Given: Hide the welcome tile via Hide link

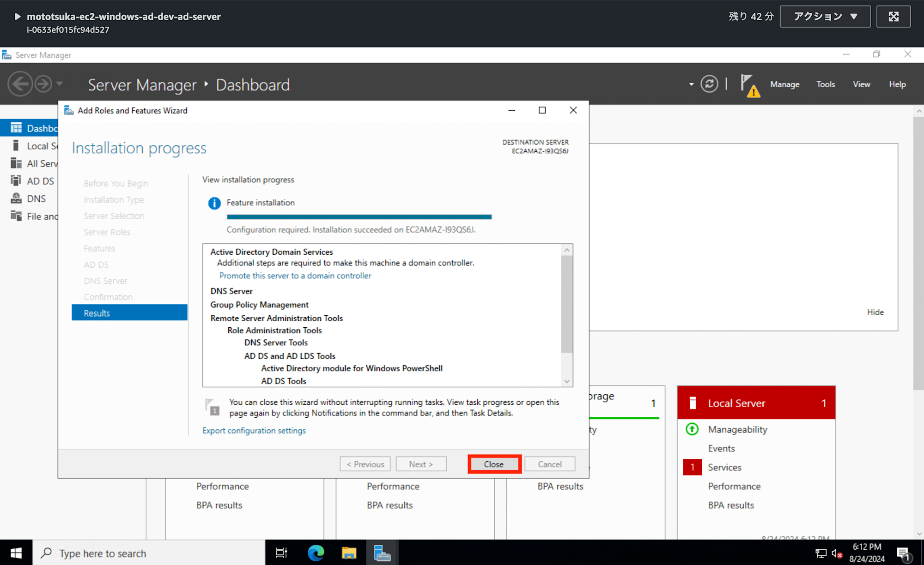Looking at the screenshot, I should [875, 312].
